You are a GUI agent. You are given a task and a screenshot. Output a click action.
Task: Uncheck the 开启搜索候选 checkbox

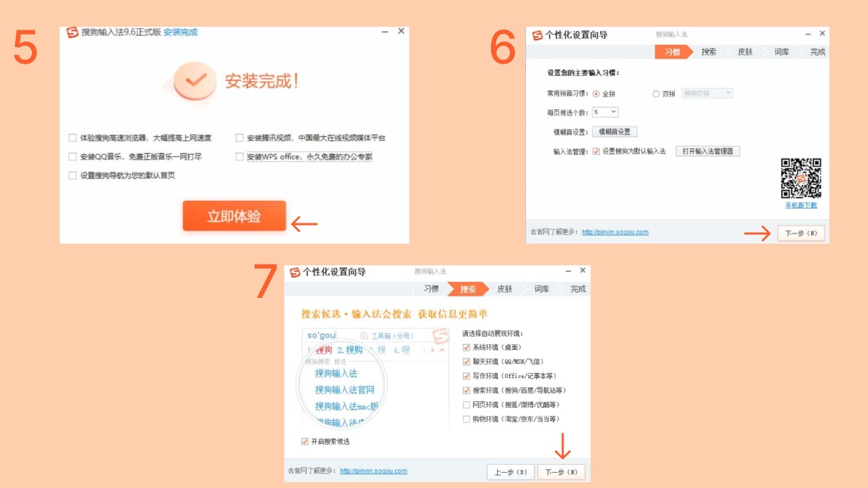point(305,440)
